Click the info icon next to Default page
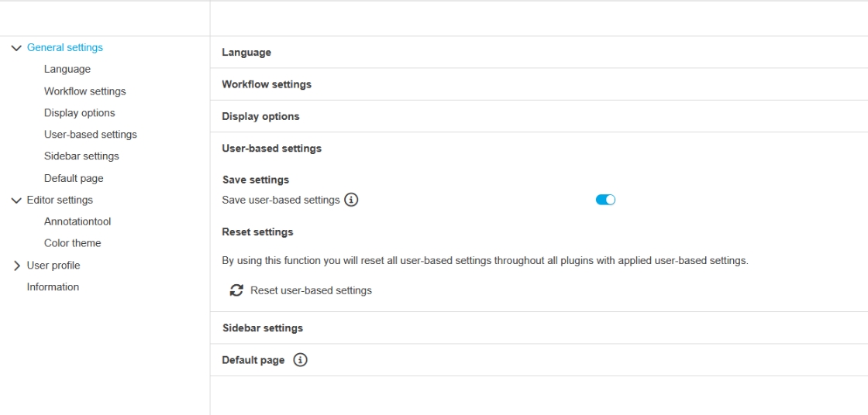Viewport: 868px width, 415px height. 301,360
